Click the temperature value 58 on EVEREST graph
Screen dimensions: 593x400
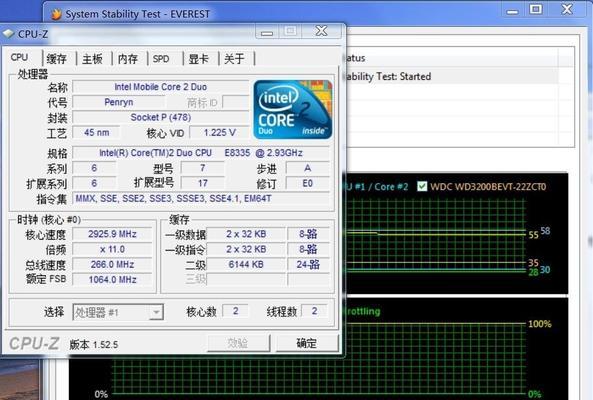[545, 231]
